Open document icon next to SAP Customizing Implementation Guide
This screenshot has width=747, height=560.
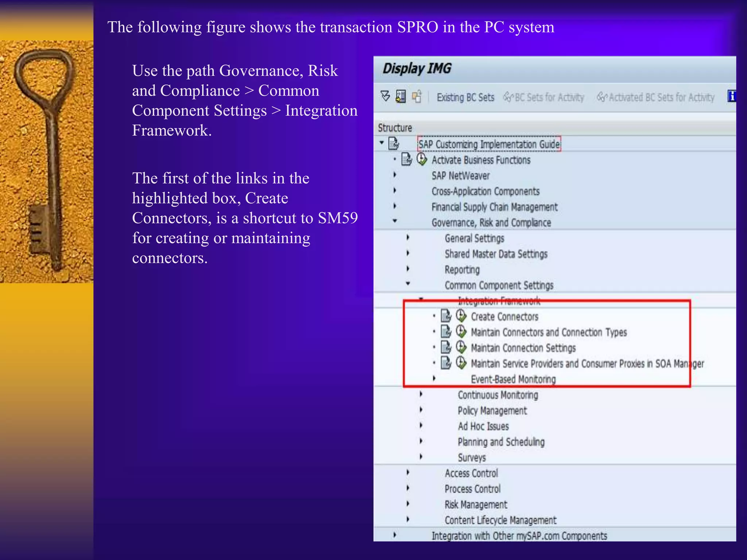coord(394,144)
